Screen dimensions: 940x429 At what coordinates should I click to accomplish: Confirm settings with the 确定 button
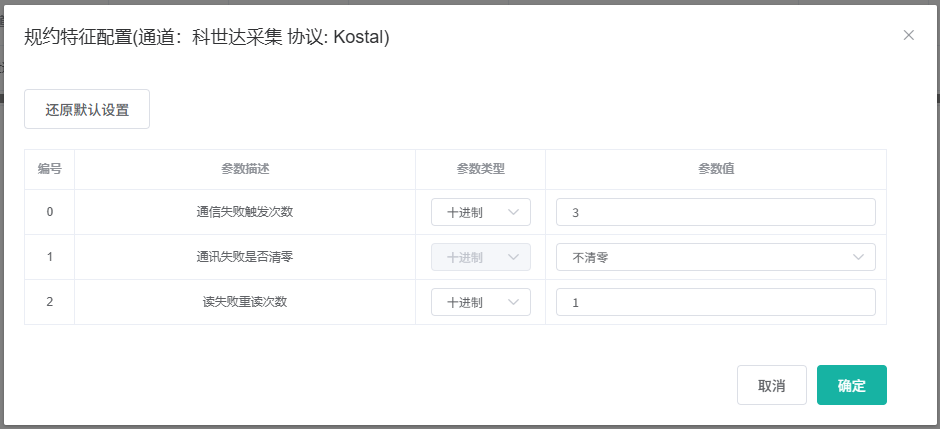(x=851, y=385)
